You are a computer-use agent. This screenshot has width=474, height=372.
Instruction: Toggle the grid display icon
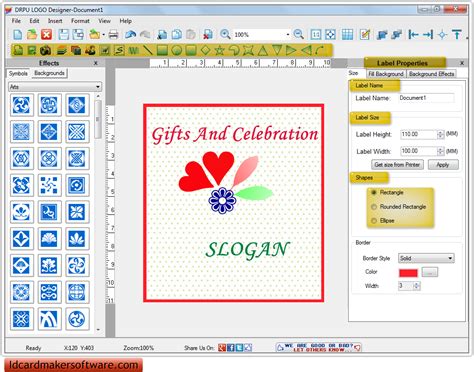pyautogui.click(x=347, y=34)
